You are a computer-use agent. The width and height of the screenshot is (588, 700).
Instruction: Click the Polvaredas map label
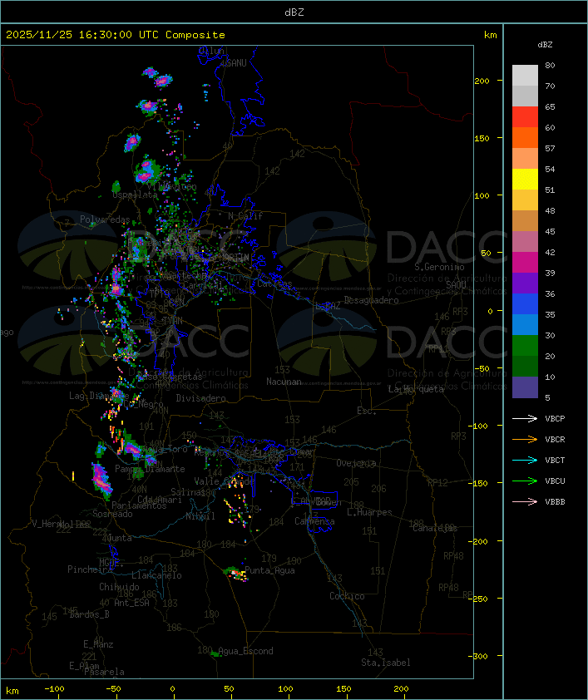point(105,219)
